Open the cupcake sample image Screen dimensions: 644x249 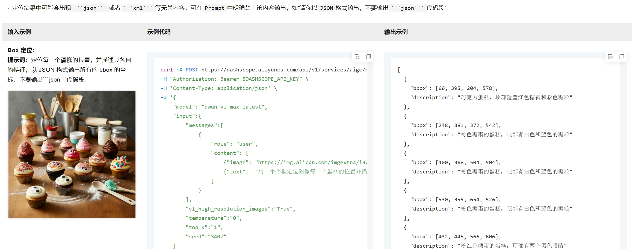click(x=72, y=155)
